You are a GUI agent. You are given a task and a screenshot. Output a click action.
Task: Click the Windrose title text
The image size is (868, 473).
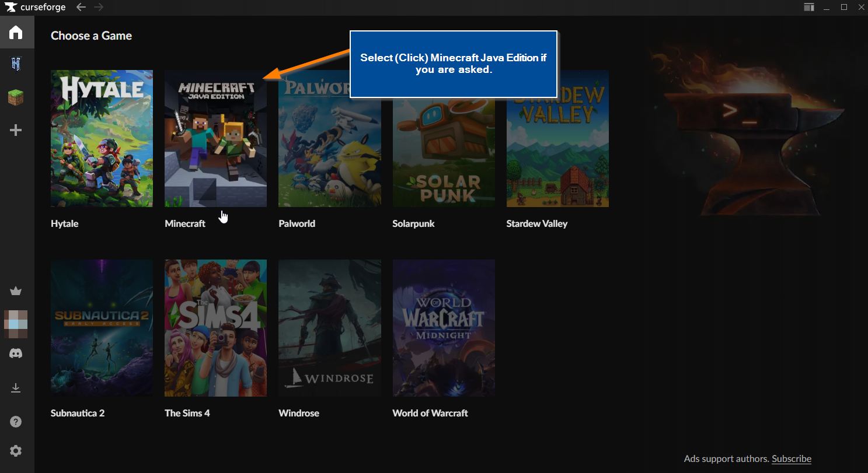[x=299, y=413]
